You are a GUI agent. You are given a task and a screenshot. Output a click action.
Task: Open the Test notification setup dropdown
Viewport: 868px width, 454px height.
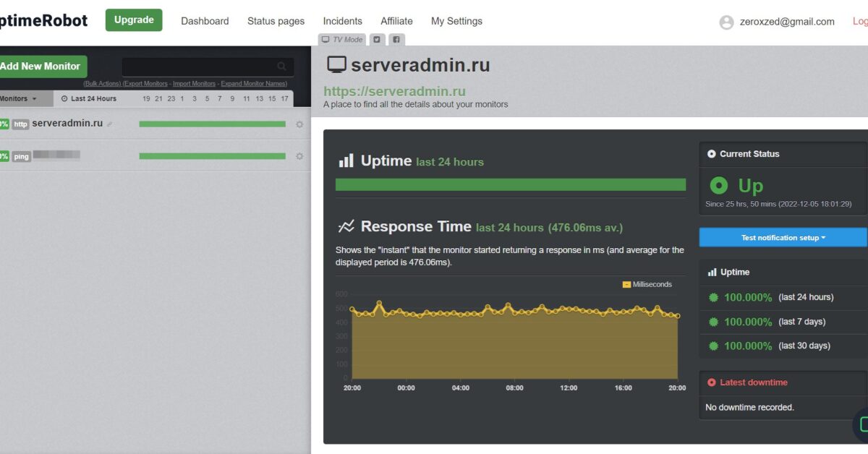[782, 237]
